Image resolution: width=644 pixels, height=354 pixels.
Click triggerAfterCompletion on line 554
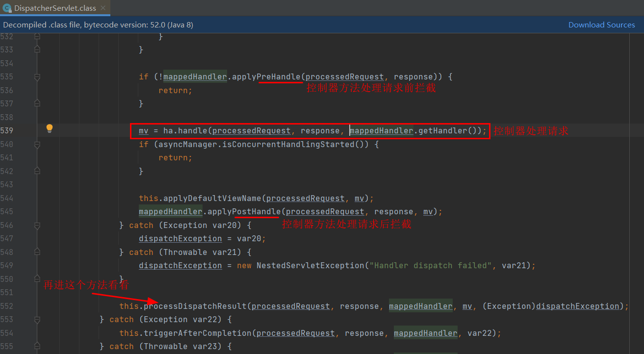pos(197,333)
